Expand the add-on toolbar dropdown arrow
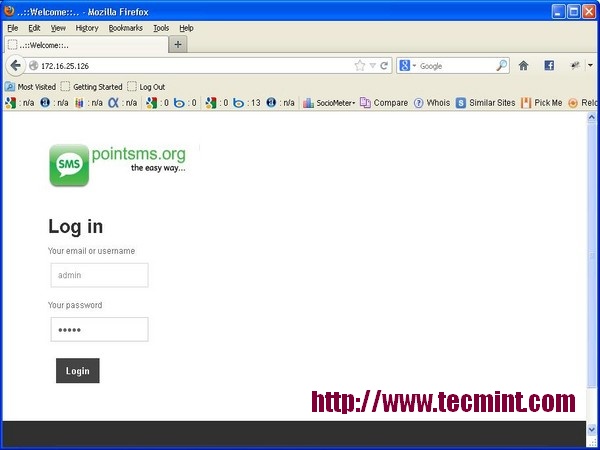Viewport: 600px width, 450px height. [x=590, y=65]
